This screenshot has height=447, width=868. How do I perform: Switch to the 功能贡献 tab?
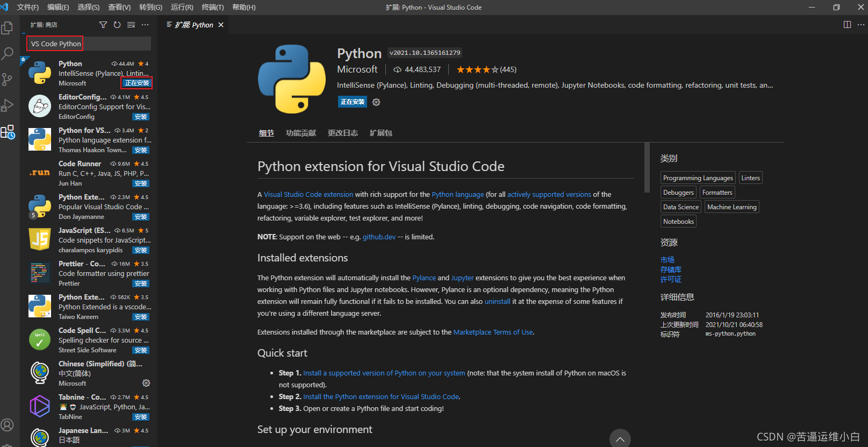coord(301,133)
